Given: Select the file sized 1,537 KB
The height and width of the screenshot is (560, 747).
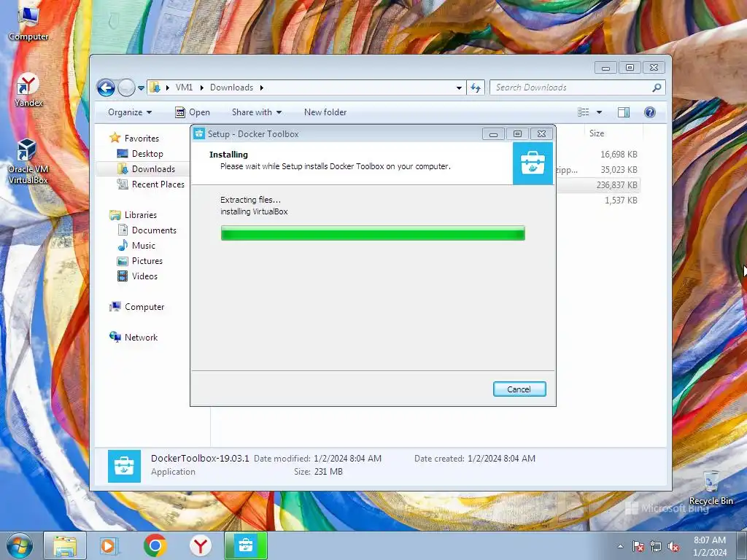Looking at the screenshot, I should click(621, 200).
